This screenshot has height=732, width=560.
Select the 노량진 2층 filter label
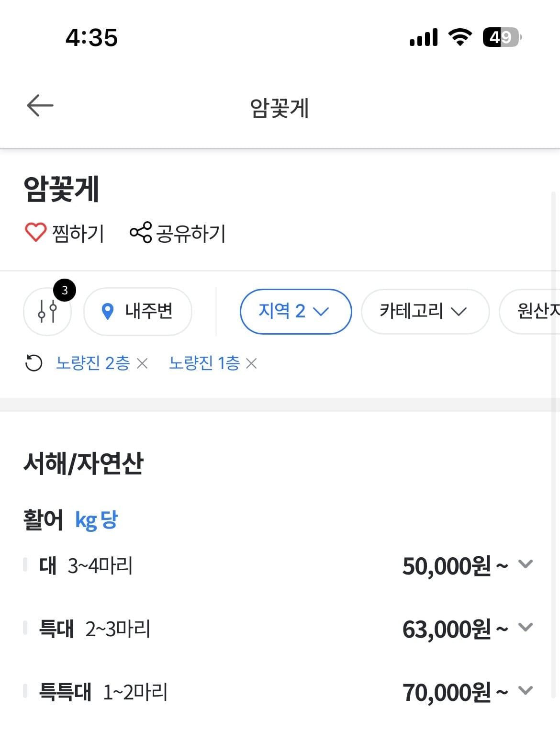point(93,363)
